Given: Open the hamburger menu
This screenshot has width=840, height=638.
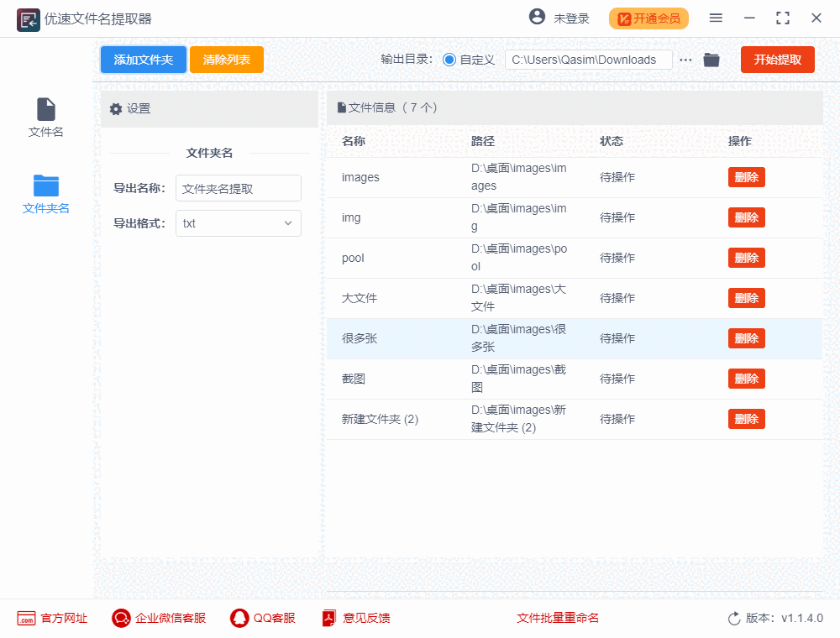Looking at the screenshot, I should [716, 18].
